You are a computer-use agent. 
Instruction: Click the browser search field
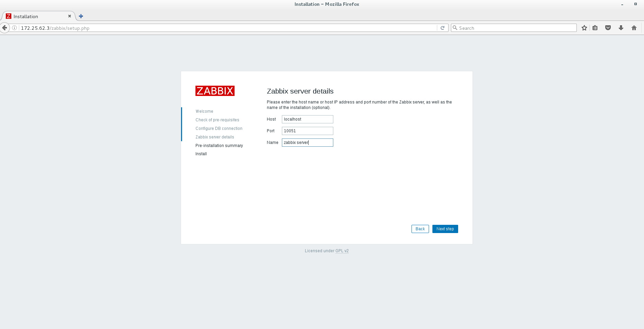click(x=513, y=28)
